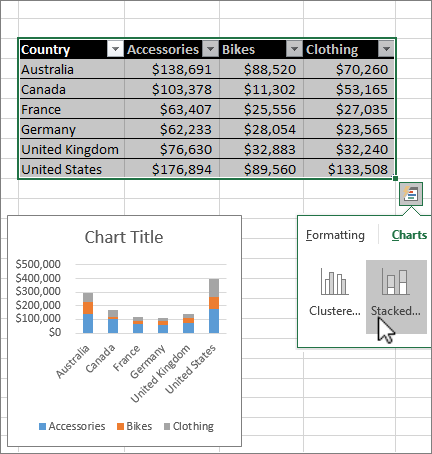Select the $25,556 cell for France

coord(261,109)
